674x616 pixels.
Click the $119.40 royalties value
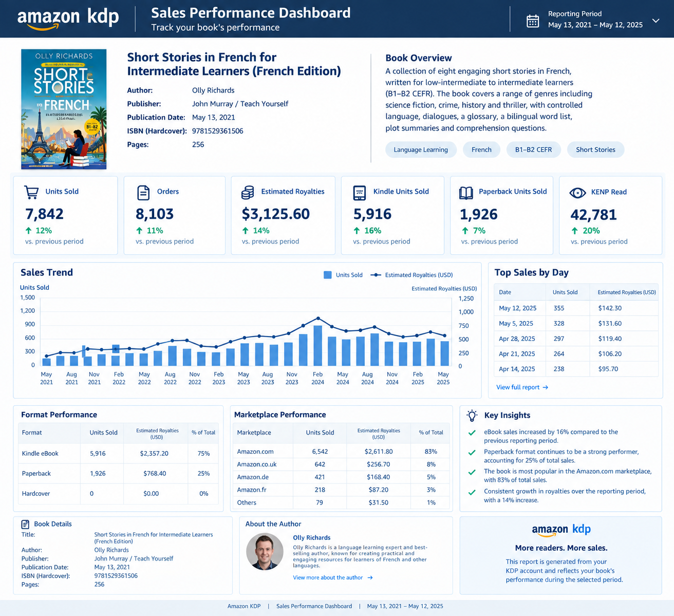pos(610,339)
